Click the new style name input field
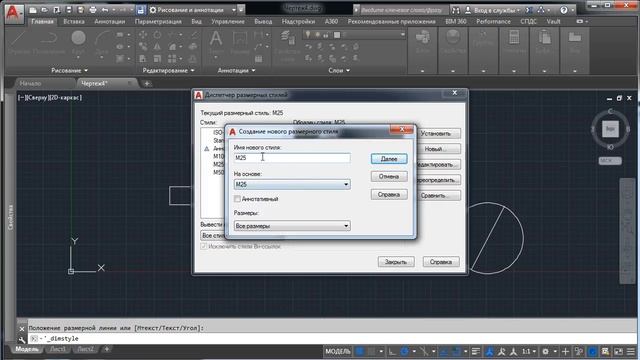 (x=292, y=158)
